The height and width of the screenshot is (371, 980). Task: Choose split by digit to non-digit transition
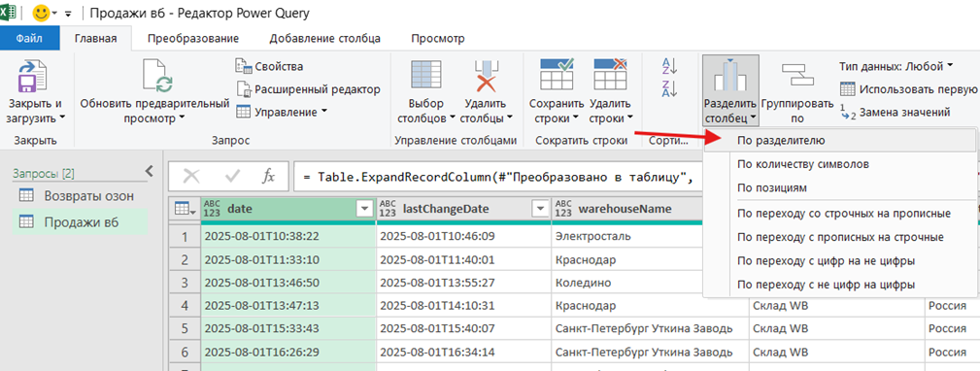pos(840,260)
